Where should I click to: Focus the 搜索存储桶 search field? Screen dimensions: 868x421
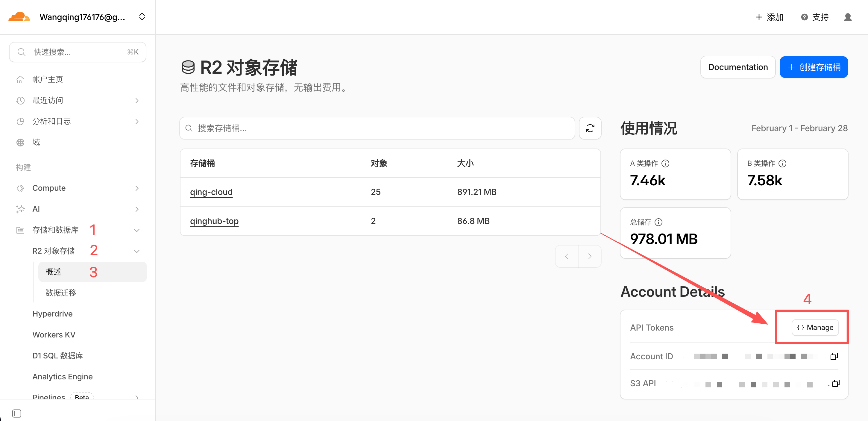point(377,128)
